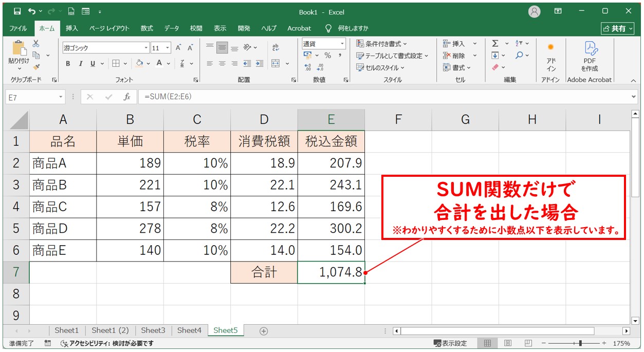Click the Clear eraser icon

(495, 67)
